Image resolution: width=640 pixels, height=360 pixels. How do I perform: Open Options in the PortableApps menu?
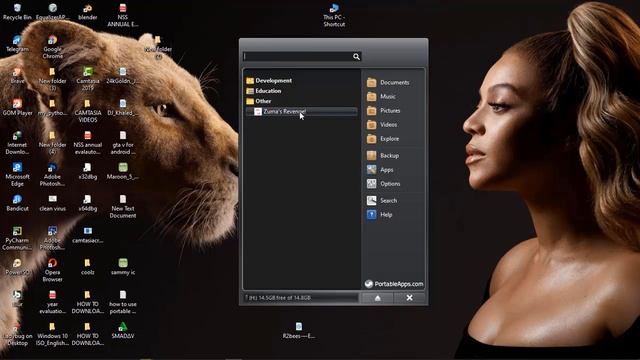coord(383,184)
